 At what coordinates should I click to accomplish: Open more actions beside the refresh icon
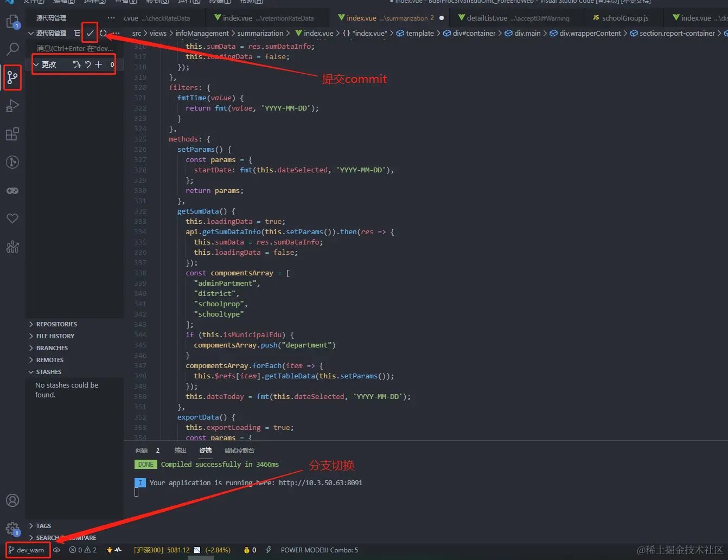(116, 33)
